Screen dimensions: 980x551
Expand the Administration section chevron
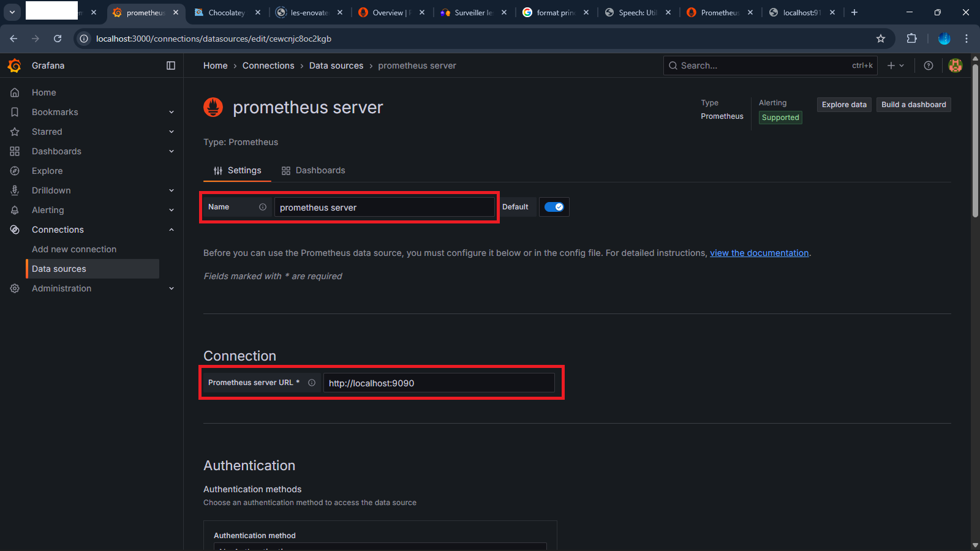(171, 288)
